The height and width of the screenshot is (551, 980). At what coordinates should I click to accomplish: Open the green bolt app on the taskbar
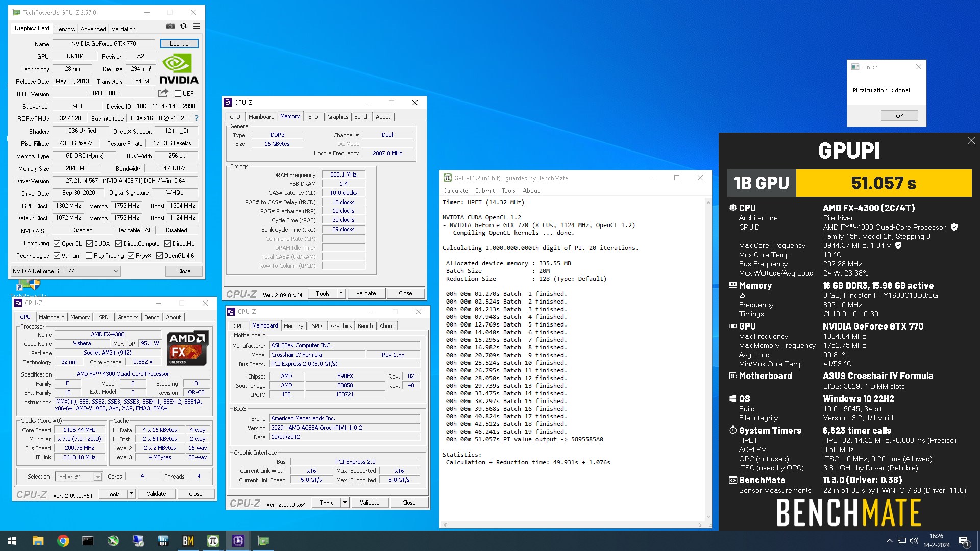[x=113, y=541]
